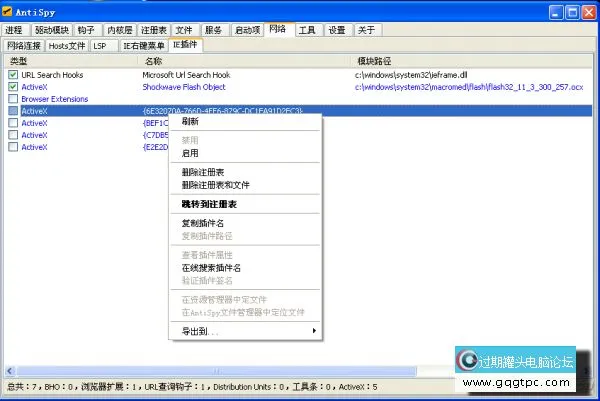The image size is (600, 401).
Task: Uncheck the Shockwave Flash Object ActiveX checkbox
Action: click(13, 87)
